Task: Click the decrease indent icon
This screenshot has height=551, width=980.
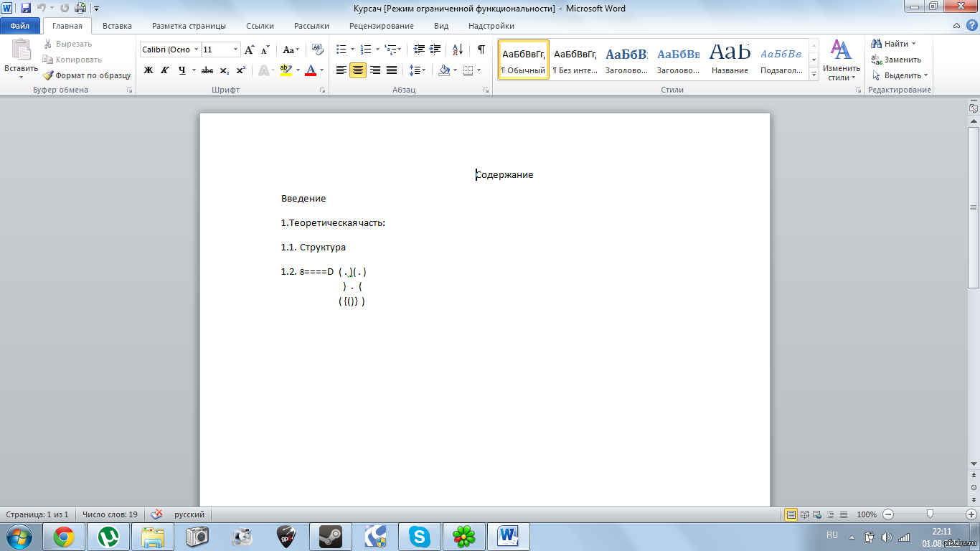Action: pyautogui.click(x=419, y=50)
